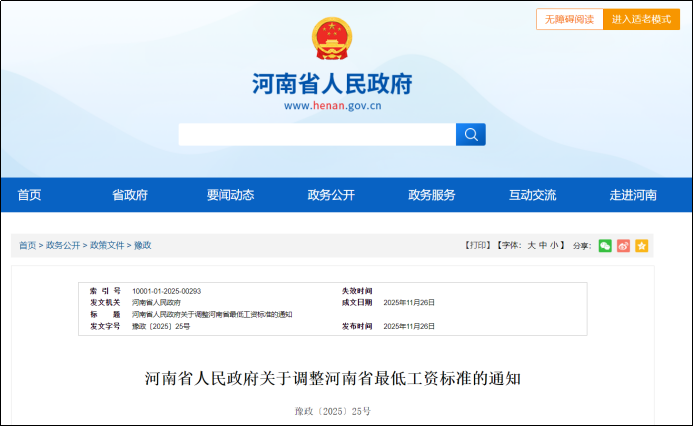Click 政策文件 in the breadcrumb
Image resolution: width=694 pixels, height=427 pixels.
pos(107,245)
